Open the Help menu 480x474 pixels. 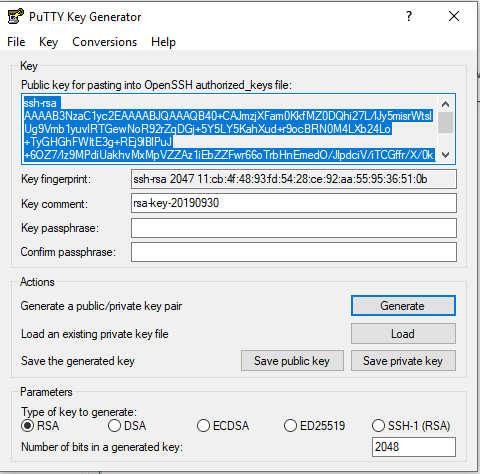pyautogui.click(x=163, y=42)
